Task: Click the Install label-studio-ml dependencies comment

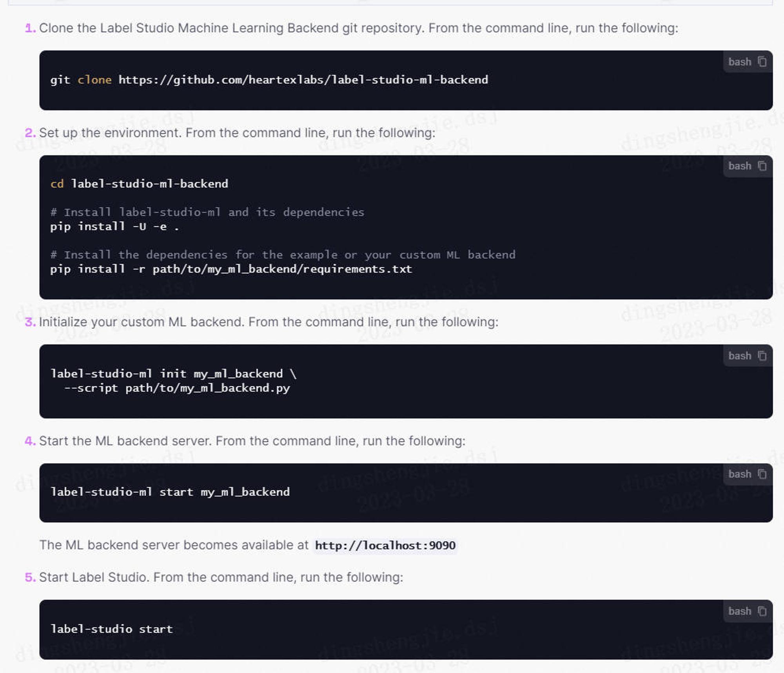Action: click(x=207, y=212)
